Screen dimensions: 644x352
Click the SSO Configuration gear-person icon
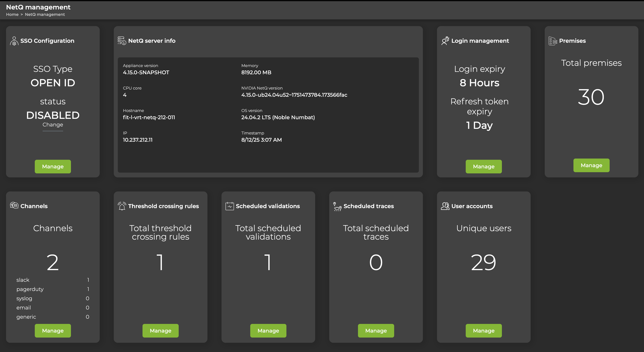[14, 41]
